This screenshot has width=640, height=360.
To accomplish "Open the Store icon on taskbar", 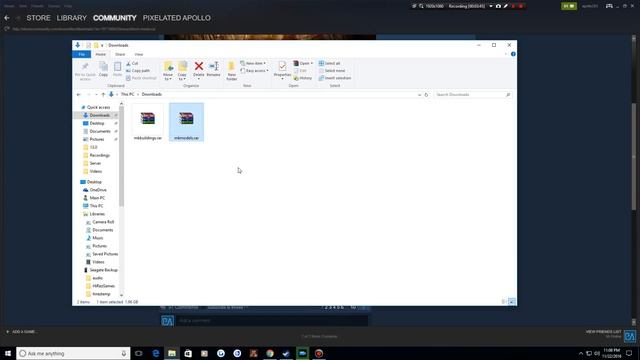I will [188, 353].
